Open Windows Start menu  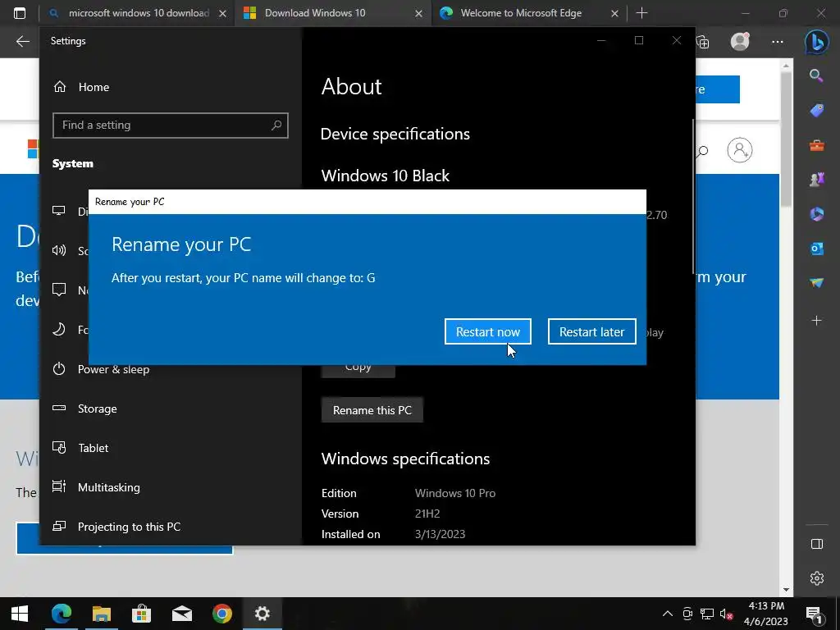[20, 614]
